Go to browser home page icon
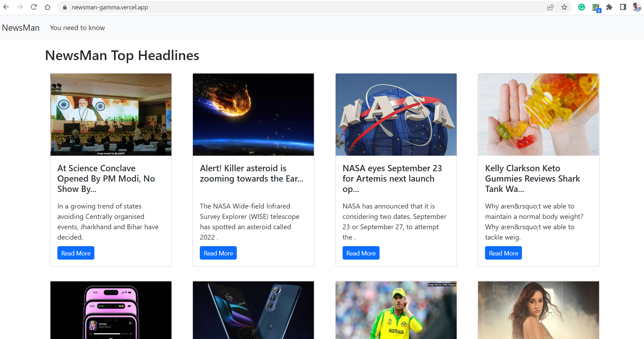The height and width of the screenshot is (339, 644). pos(48,7)
